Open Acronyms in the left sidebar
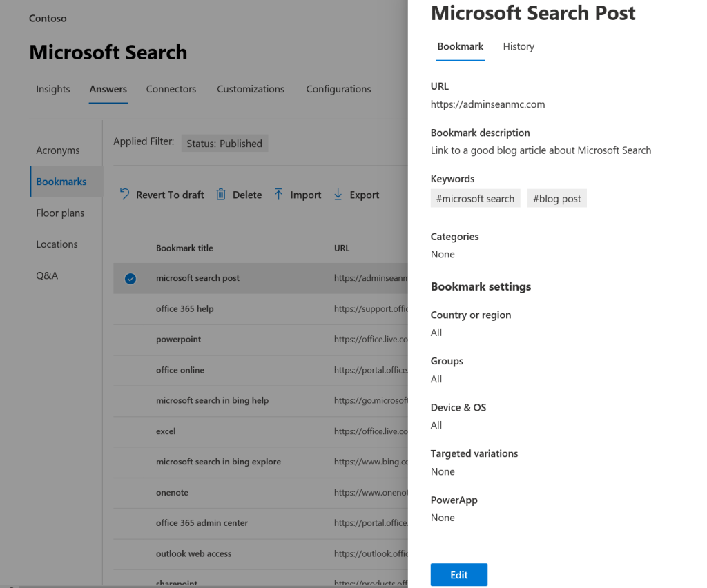Screen dimensions: 707x588 coord(58,150)
